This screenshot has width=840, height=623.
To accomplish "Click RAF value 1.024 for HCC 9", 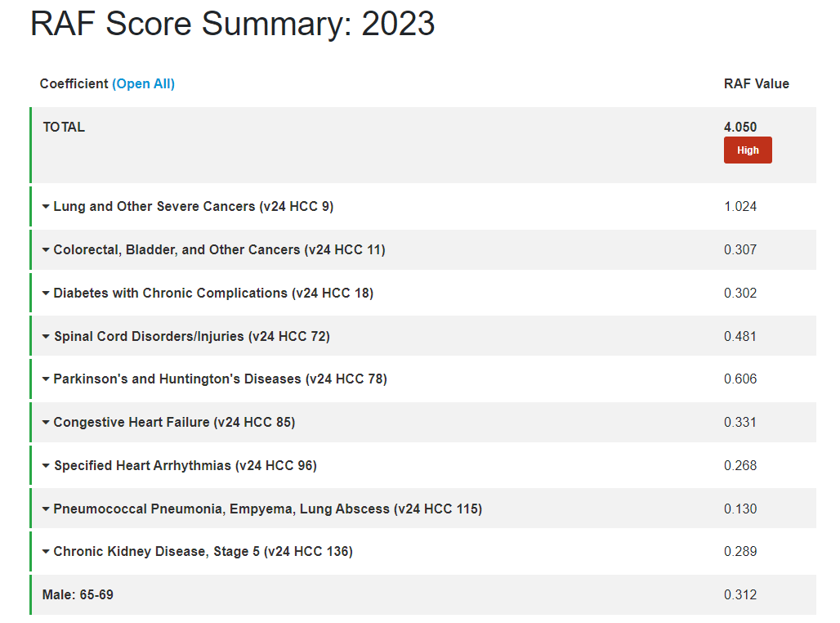I will (740, 207).
